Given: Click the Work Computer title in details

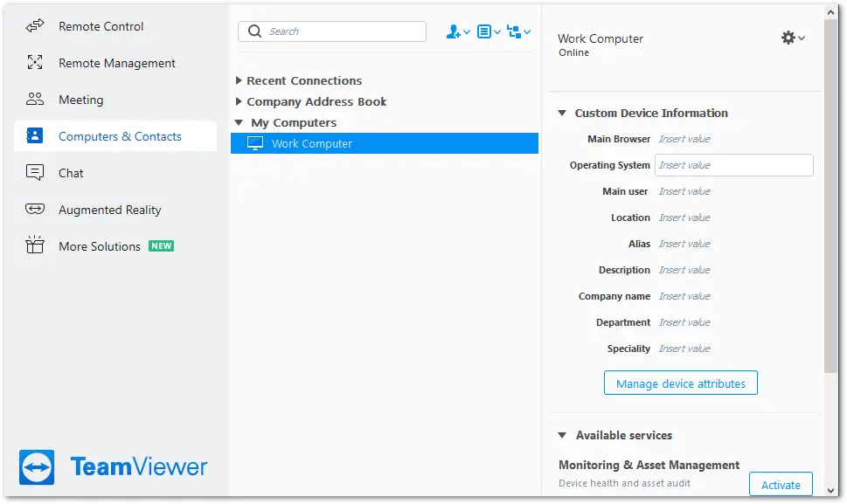Looking at the screenshot, I should click(x=601, y=38).
